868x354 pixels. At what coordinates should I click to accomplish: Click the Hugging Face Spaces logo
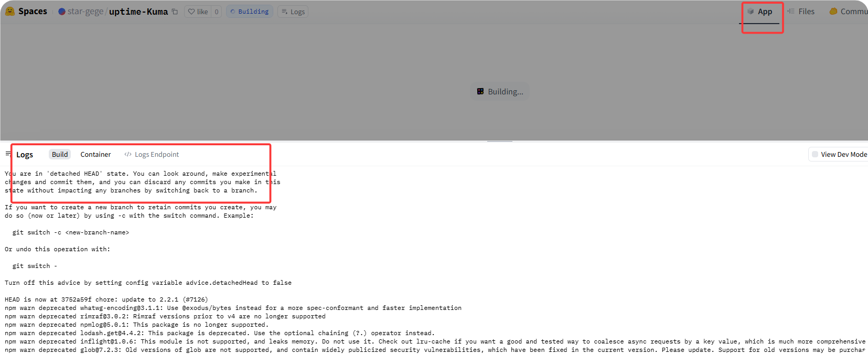(x=10, y=11)
